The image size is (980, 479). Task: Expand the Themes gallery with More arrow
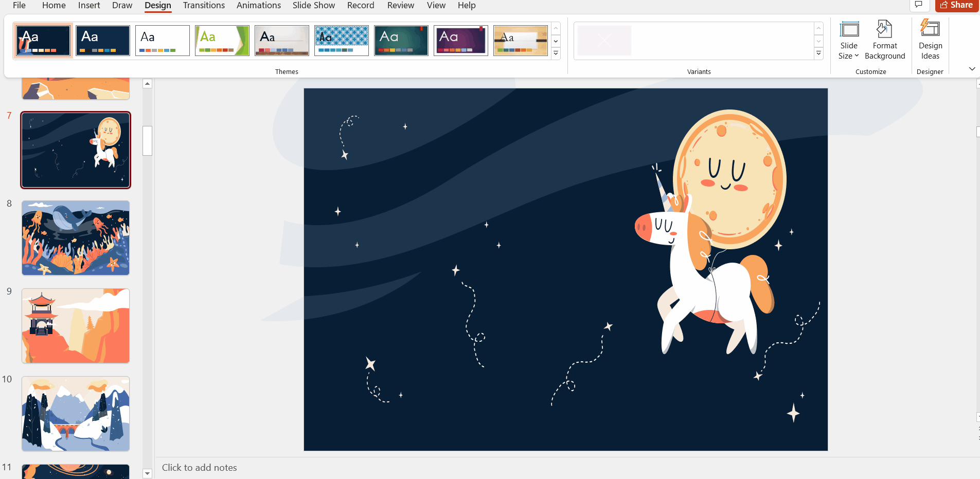[x=556, y=53]
